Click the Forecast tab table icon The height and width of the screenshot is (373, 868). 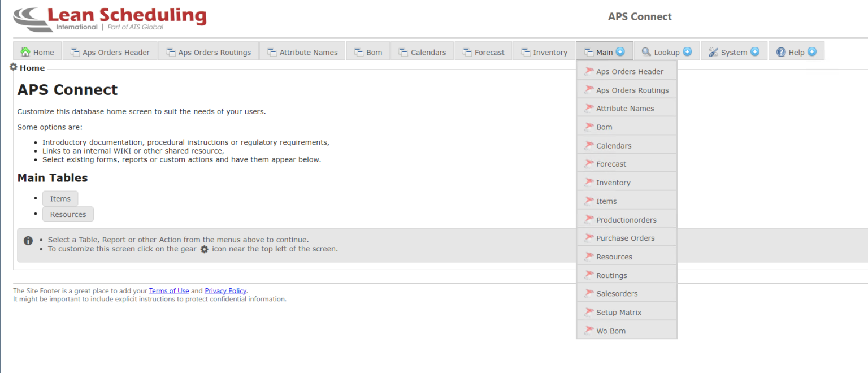click(467, 52)
